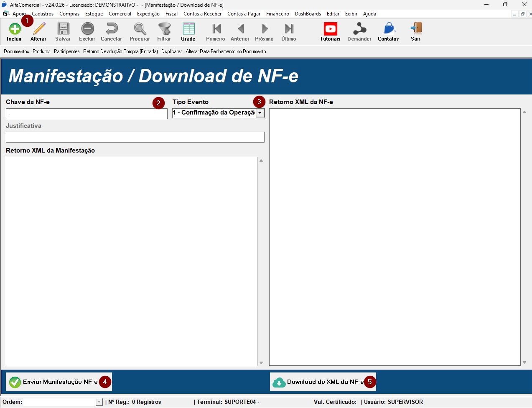Open the DashBoards menu
This screenshot has height=408, width=532.
tap(308, 14)
